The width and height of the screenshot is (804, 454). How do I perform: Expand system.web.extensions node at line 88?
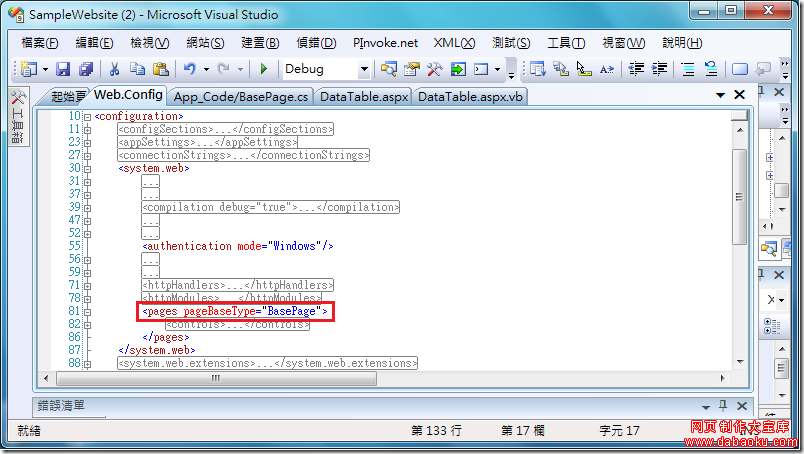(x=87, y=364)
